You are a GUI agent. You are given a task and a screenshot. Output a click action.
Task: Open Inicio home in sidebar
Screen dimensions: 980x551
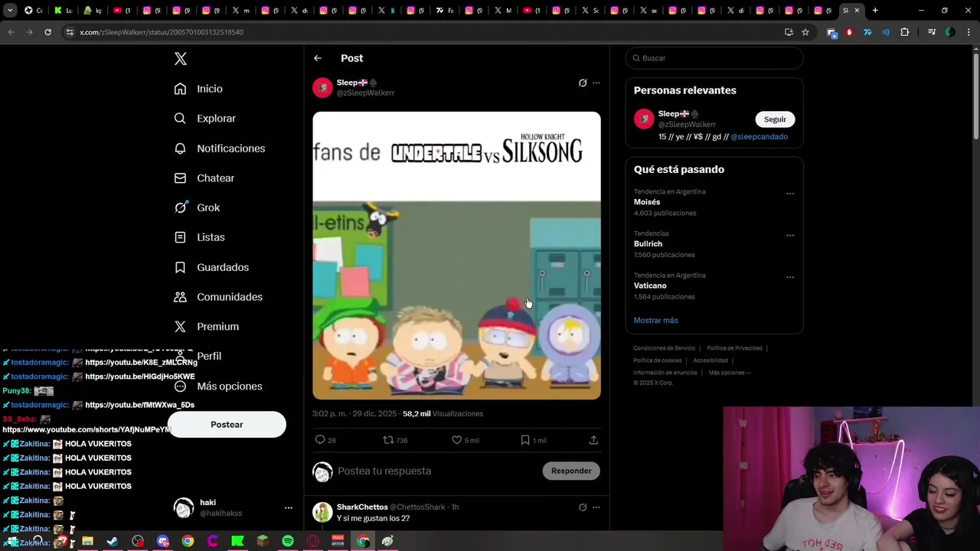click(x=198, y=89)
